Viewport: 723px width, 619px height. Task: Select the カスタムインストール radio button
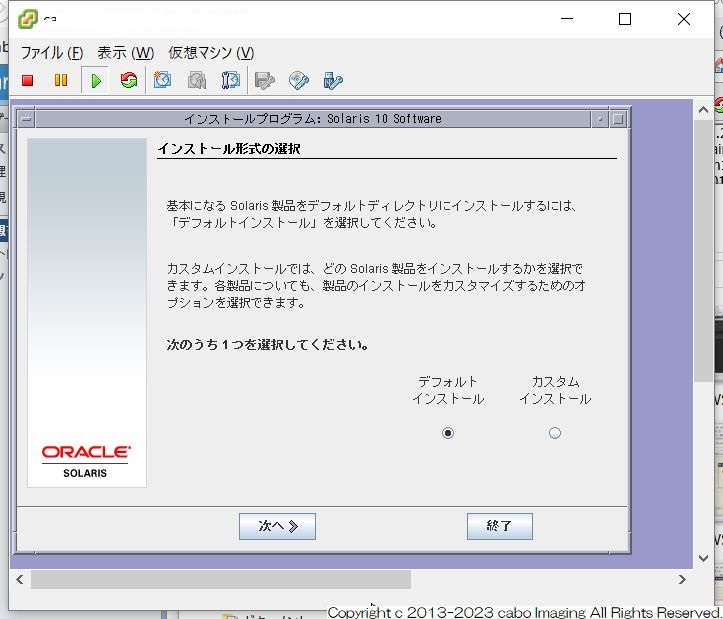(555, 433)
